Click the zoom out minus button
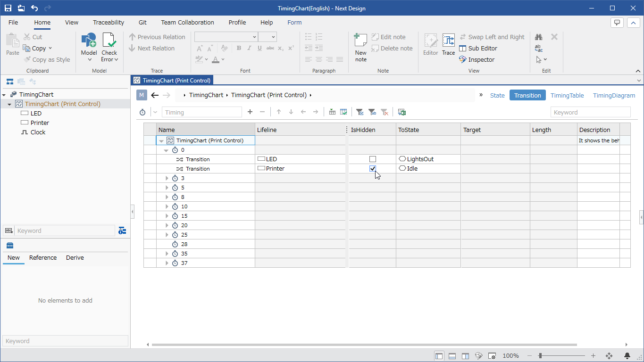Screen dimensions: 644x362 [x=529, y=356]
